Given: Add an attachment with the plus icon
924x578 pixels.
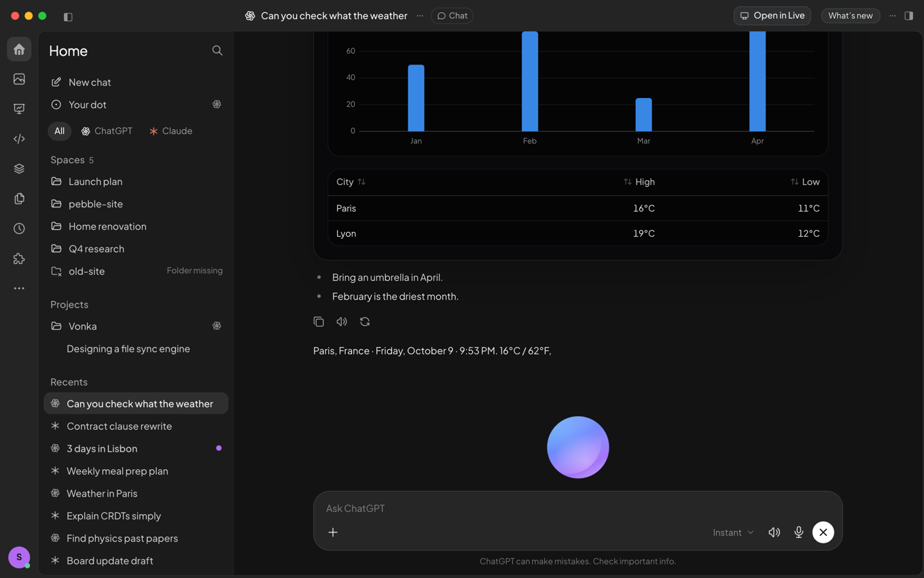Looking at the screenshot, I should 333,532.
